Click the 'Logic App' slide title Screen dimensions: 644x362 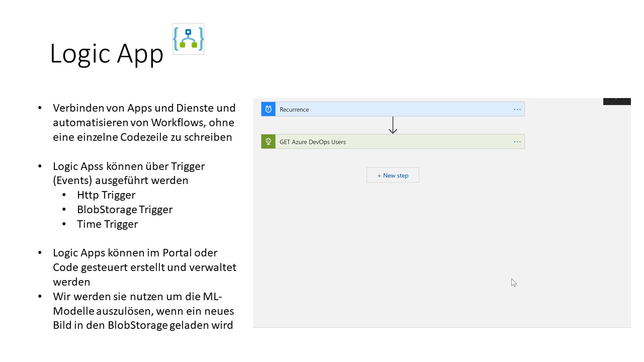(107, 53)
